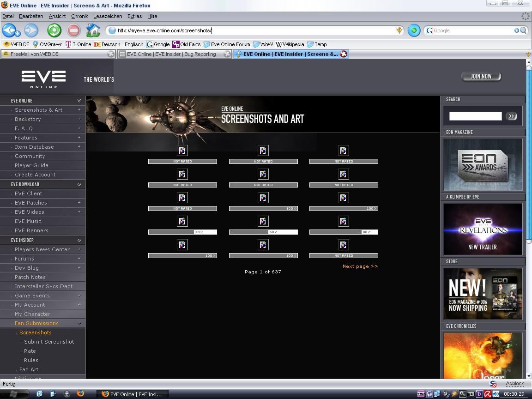532x399 pixels.
Task: Expand the Forums plus sign
Action: coord(79,259)
